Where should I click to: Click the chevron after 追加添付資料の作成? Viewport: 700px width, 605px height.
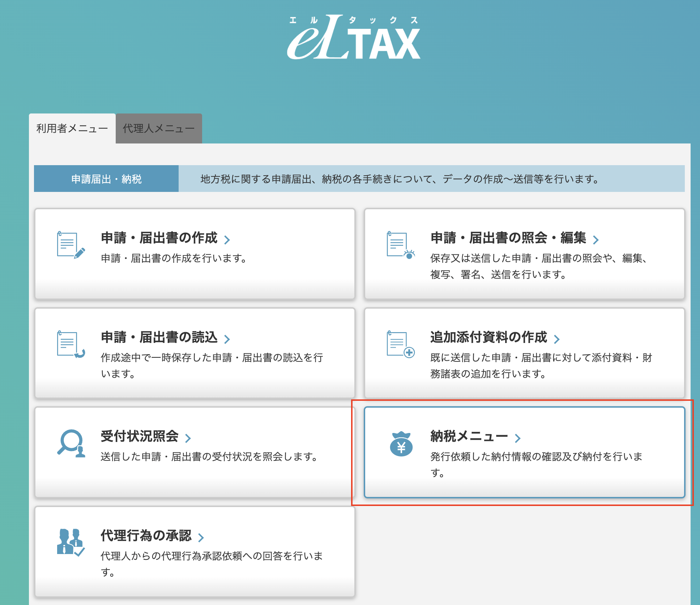click(557, 339)
